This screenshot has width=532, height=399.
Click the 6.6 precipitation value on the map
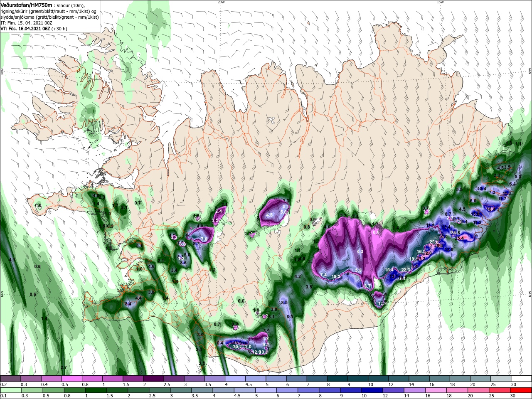tap(473, 201)
